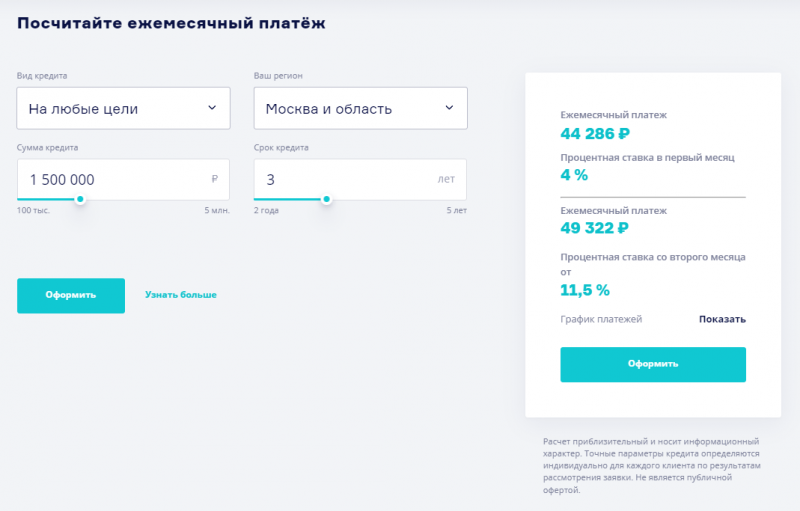Click the chevron arrow in the region field
Image resolution: width=800 pixels, height=511 pixels.
coord(449,108)
